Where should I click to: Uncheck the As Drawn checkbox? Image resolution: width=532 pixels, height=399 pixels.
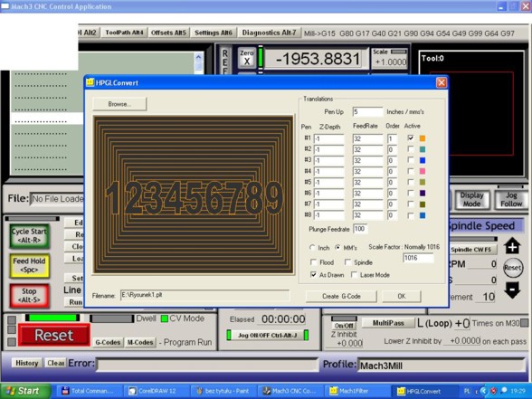click(313, 274)
